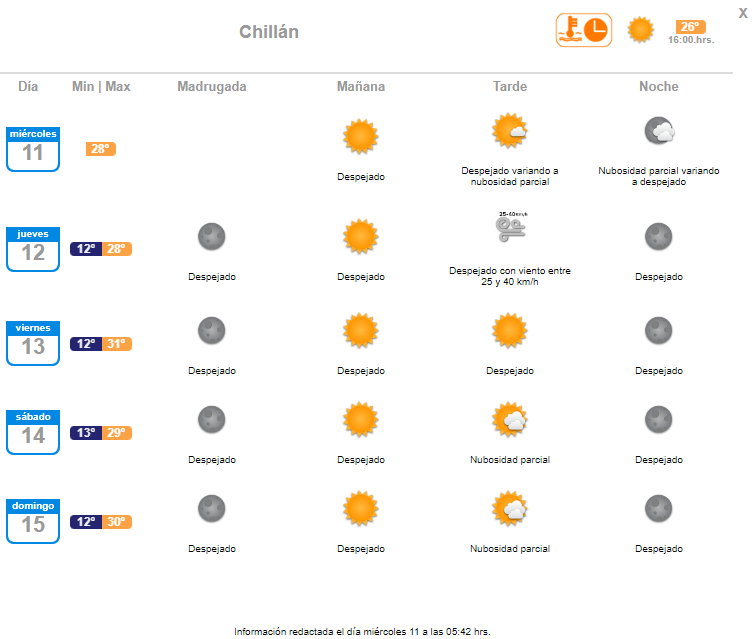The width and height of the screenshot is (754, 639).
Task: Click the Madrugada column header
Action: click(x=212, y=87)
